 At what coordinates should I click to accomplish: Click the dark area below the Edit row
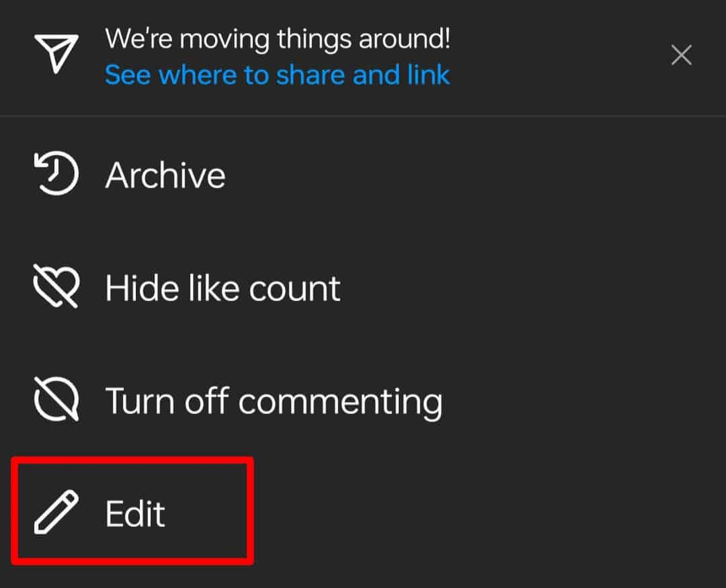(363, 575)
